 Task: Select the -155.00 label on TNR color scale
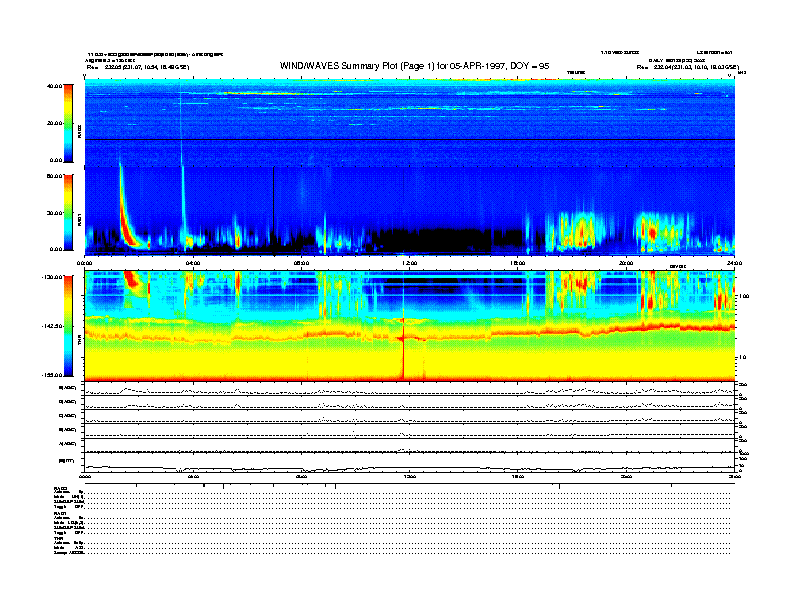pyautogui.click(x=52, y=375)
